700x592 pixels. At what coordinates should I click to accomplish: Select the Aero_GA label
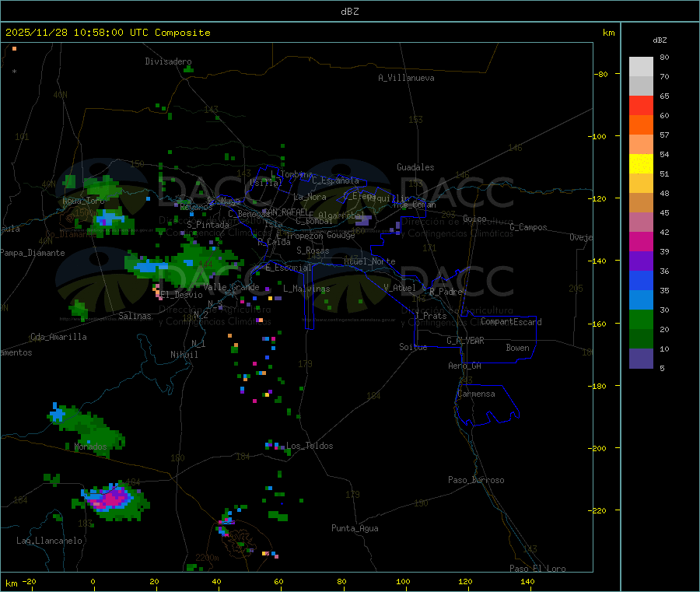465,366
